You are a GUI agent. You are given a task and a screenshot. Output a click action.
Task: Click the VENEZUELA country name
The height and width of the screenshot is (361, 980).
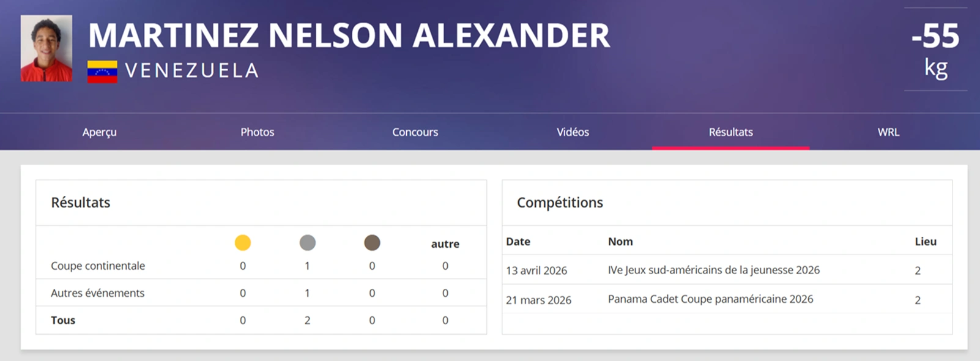pos(192,71)
